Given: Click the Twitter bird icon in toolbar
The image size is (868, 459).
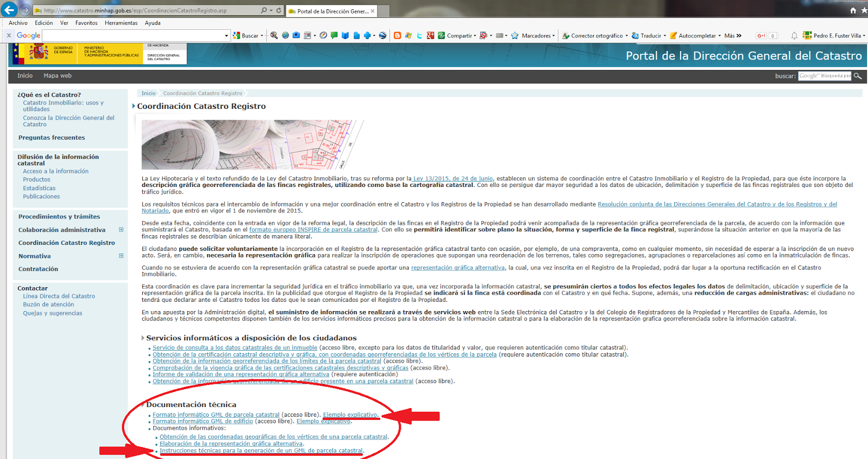Looking at the screenshot, I should (x=419, y=35).
